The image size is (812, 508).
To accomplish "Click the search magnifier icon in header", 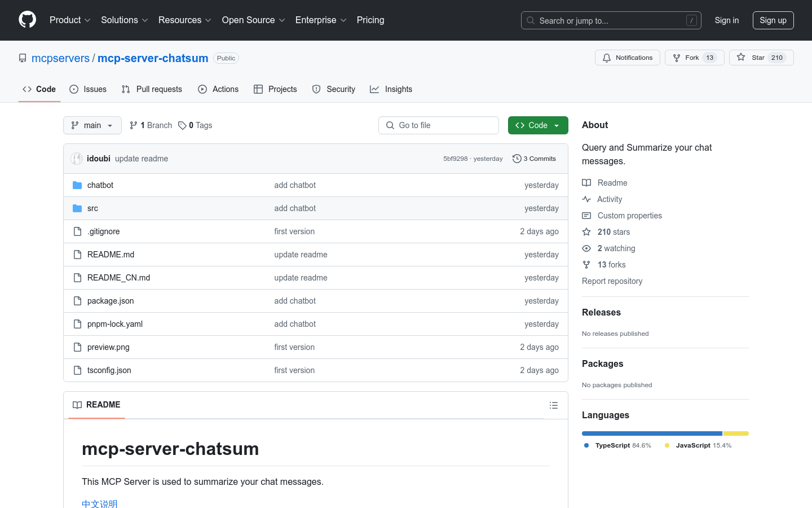I will [x=531, y=20].
